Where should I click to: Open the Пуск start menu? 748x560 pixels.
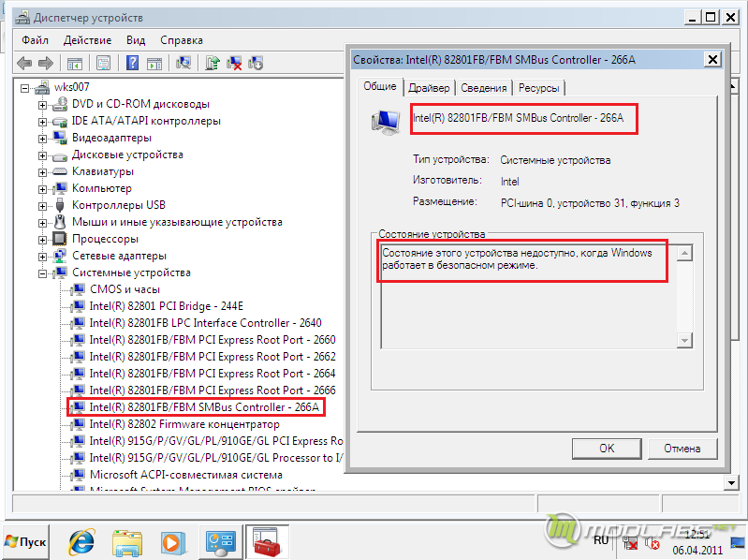pyautogui.click(x=25, y=542)
